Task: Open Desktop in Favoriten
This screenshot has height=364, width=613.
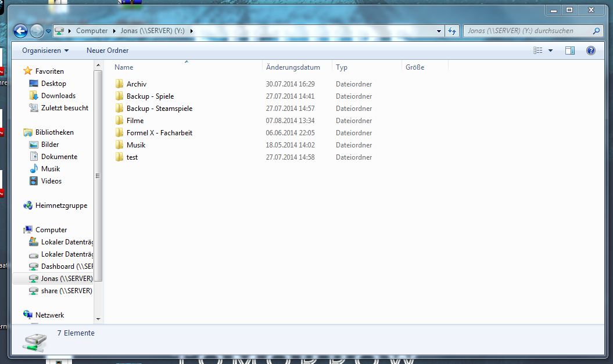Action: click(x=53, y=84)
